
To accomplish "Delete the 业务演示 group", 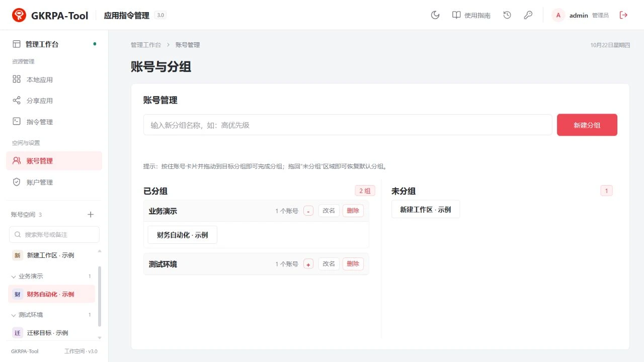I will coord(353,211).
